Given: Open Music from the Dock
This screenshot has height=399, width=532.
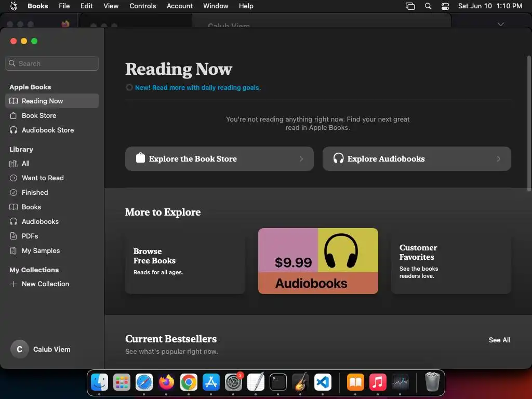Looking at the screenshot, I should point(378,382).
